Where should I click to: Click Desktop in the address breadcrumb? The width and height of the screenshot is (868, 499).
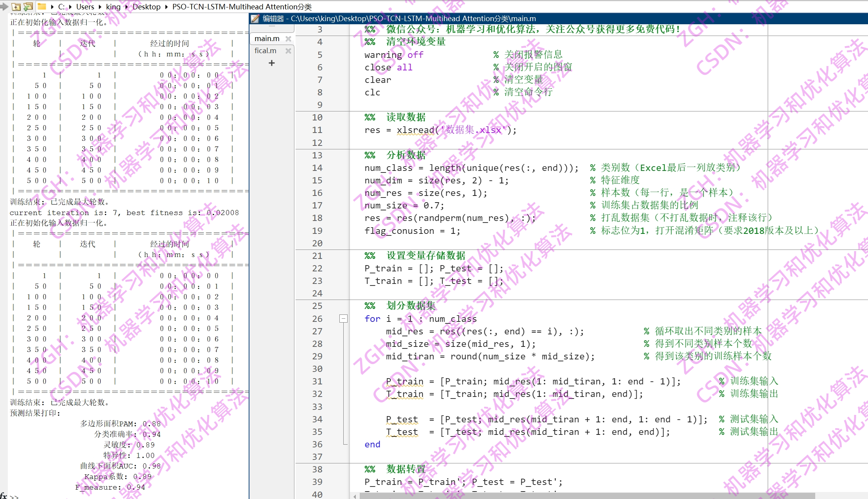146,7
